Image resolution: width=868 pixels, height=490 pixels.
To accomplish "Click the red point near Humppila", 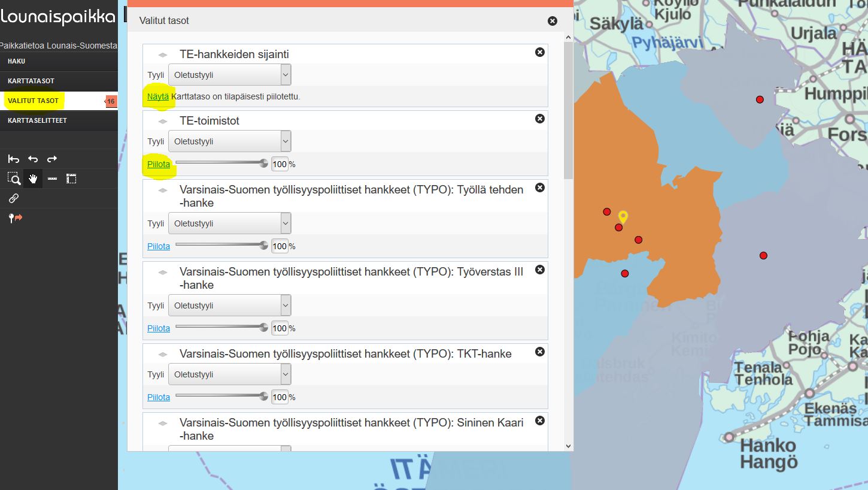I will (760, 99).
